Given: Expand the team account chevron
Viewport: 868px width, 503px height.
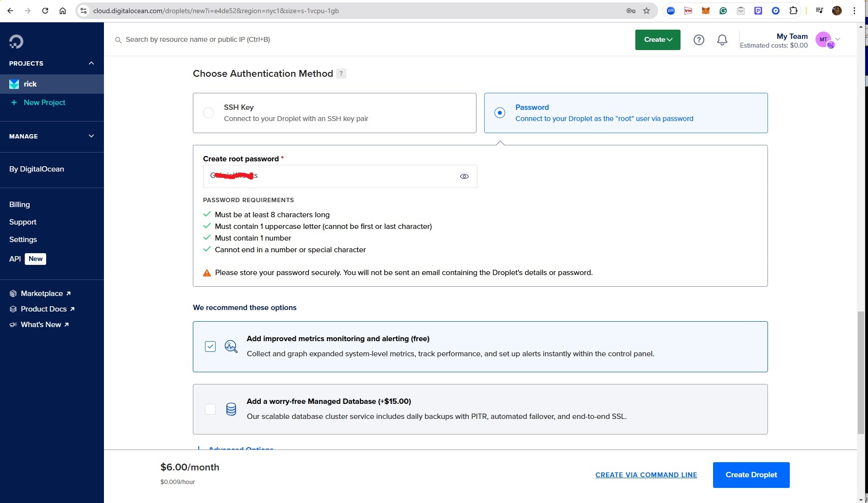Looking at the screenshot, I should coord(837,39).
